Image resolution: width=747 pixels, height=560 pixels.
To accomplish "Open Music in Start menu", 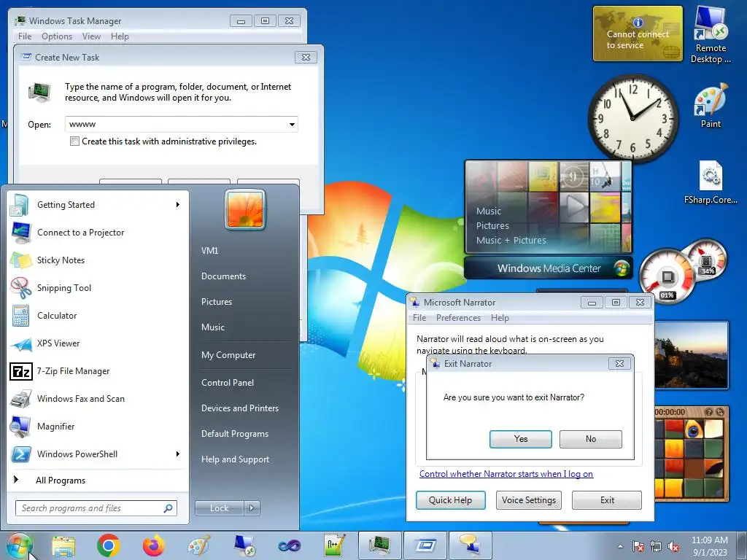I will (212, 327).
